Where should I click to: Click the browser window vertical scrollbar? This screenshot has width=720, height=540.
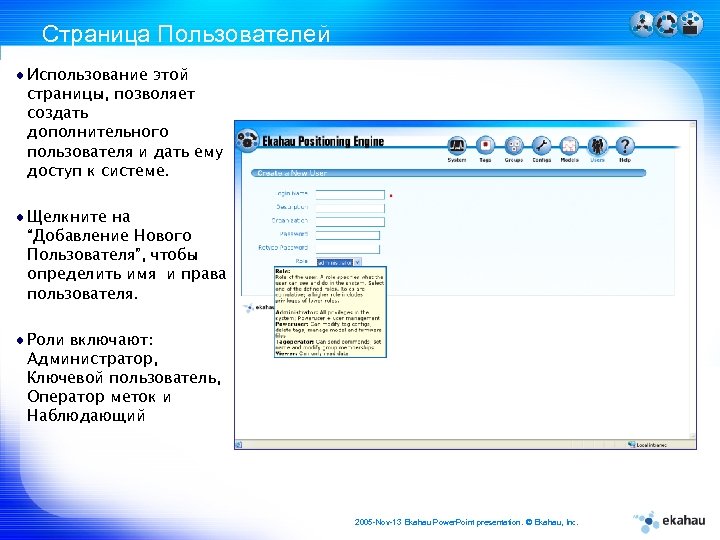click(x=692, y=280)
